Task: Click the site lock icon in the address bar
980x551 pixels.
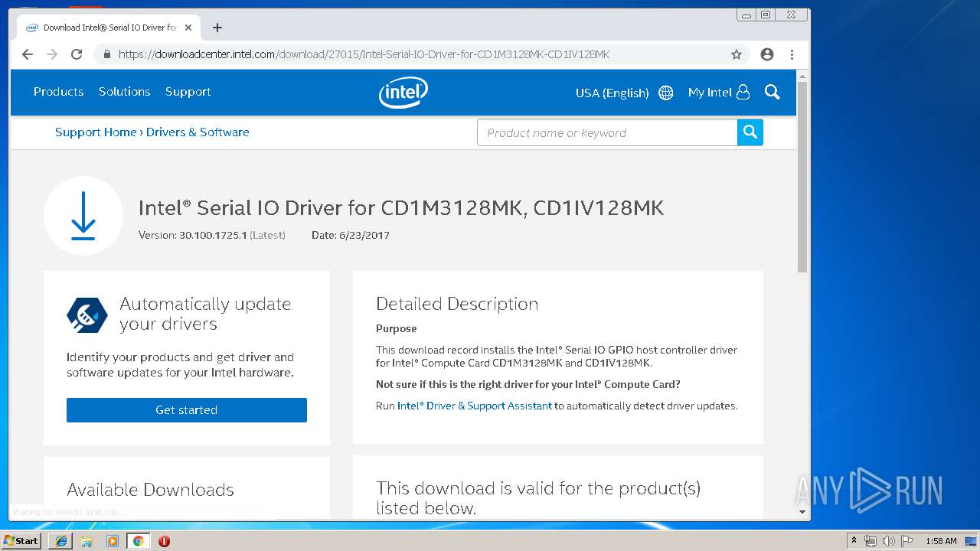Action: (106, 54)
